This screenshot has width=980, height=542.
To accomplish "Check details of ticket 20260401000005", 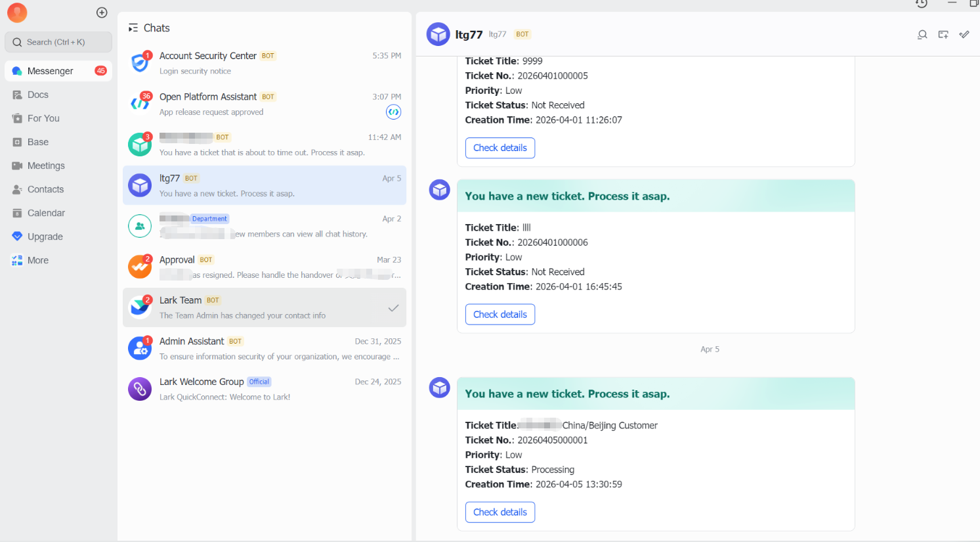I will (500, 148).
